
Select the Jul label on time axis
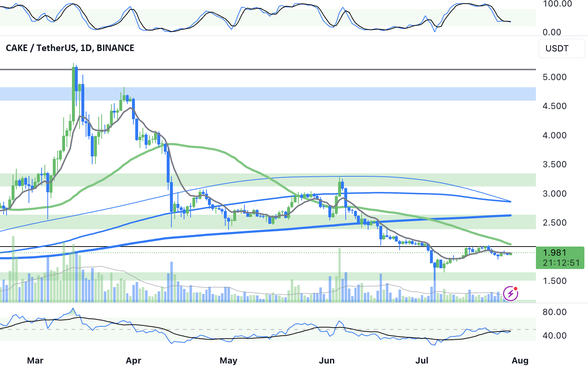[422, 361]
